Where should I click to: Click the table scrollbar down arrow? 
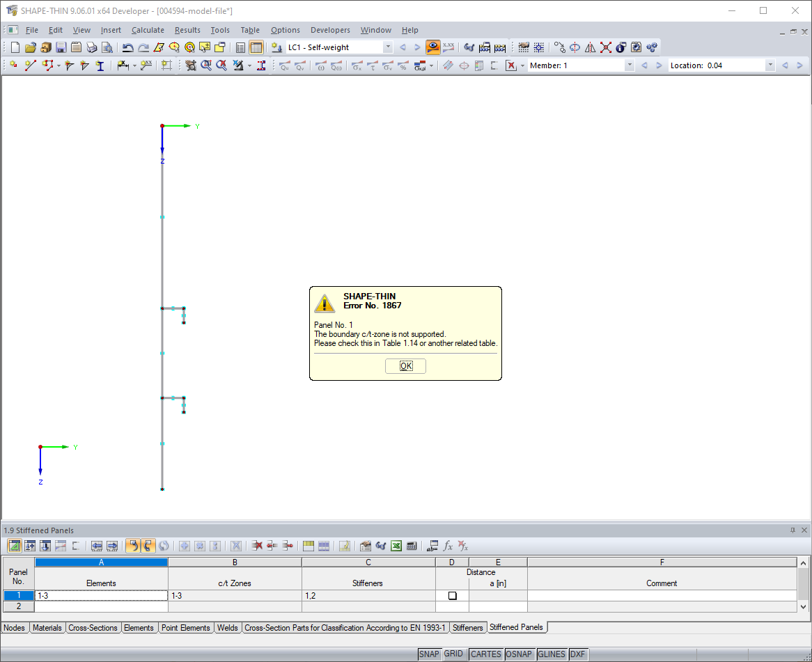(803, 606)
